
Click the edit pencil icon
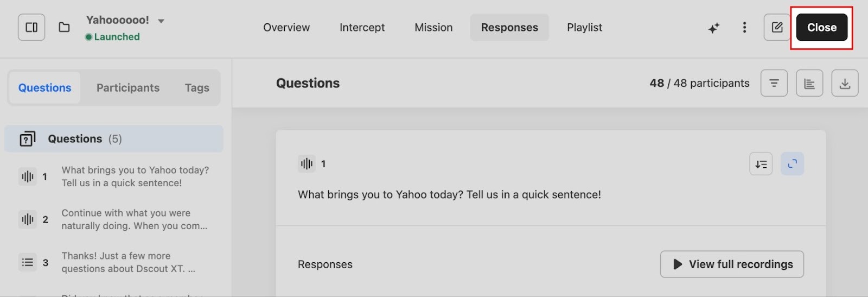tap(777, 27)
